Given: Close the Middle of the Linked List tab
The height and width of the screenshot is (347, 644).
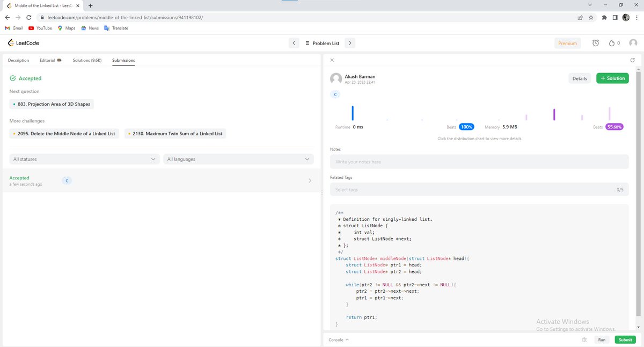Looking at the screenshot, I should pyautogui.click(x=77, y=5).
